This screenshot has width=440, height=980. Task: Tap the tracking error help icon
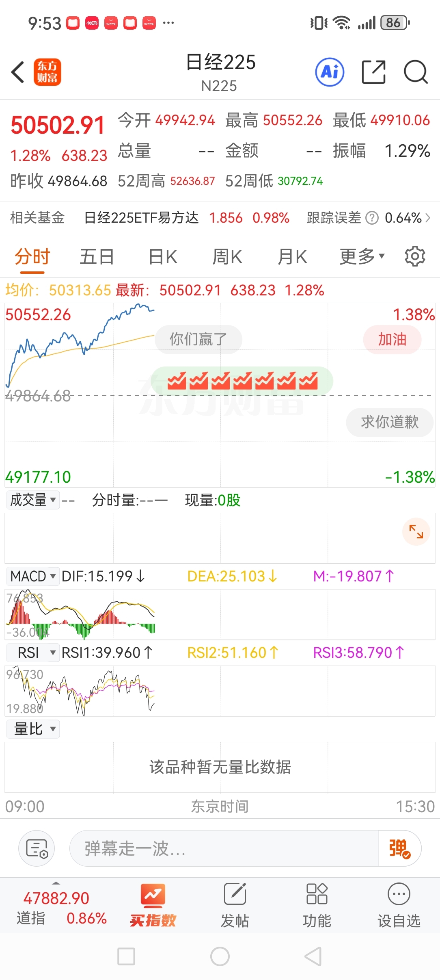(372, 218)
